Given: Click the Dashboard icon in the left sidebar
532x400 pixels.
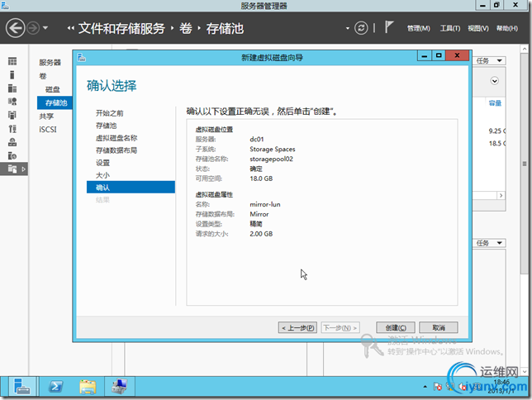Looking at the screenshot, I should click(12, 61).
